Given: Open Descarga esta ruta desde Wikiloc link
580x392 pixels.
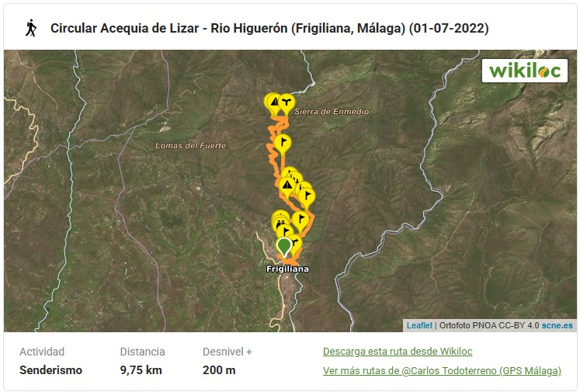Looking at the screenshot, I should pos(398,351).
